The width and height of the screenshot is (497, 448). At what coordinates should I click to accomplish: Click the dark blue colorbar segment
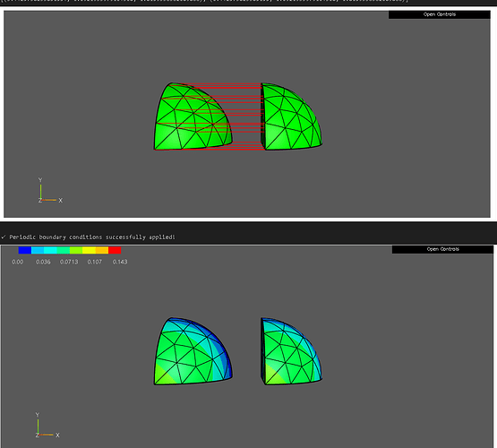[25, 251]
